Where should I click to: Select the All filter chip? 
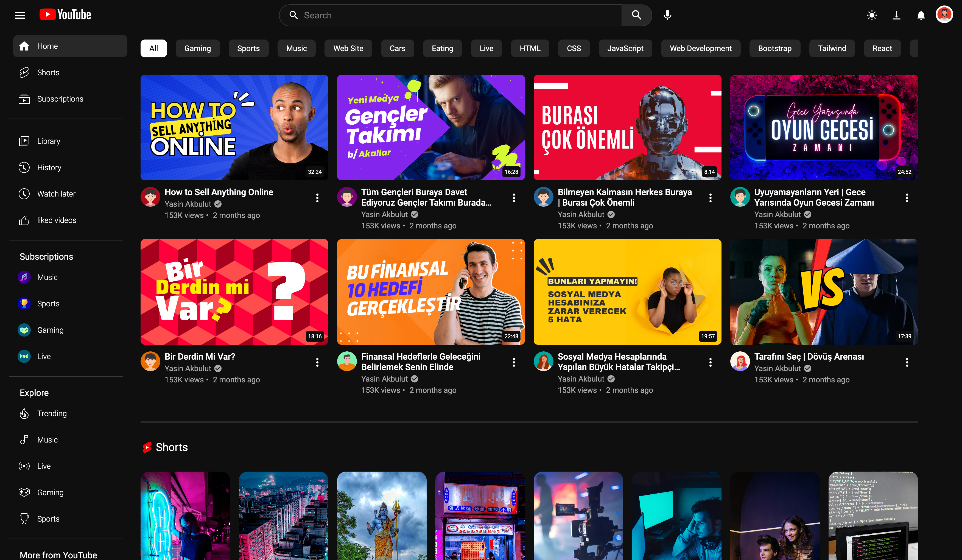point(153,49)
